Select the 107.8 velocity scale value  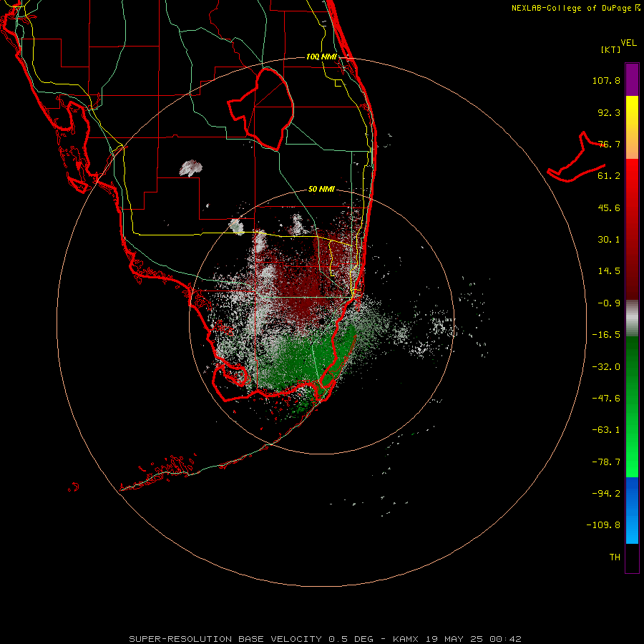click(606, 80)
